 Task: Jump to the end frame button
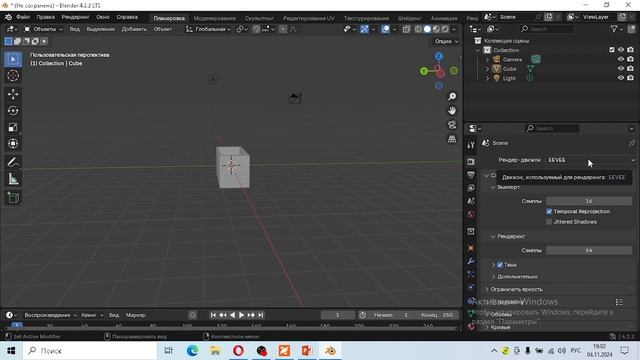click(x=260, y=315)
